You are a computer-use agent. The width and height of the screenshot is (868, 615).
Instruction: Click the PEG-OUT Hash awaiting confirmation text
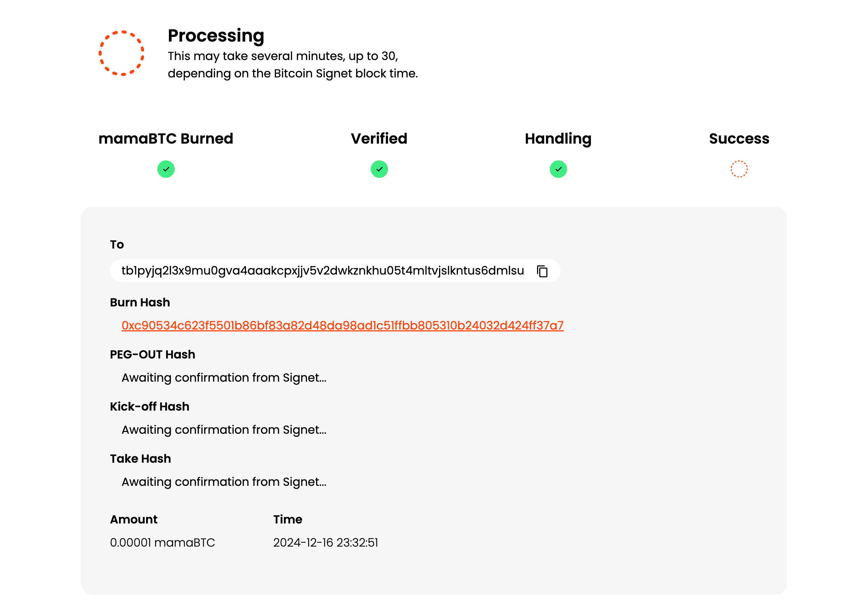click(224, 378)
